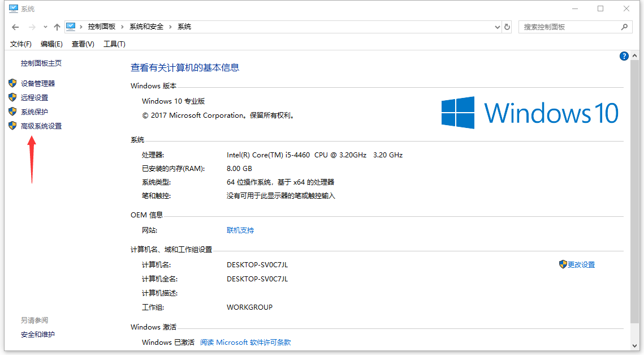This screenshot has height=355, width=644.
Task: Click the shield icon beside 更改设置
Action: (x=563, y=264)
